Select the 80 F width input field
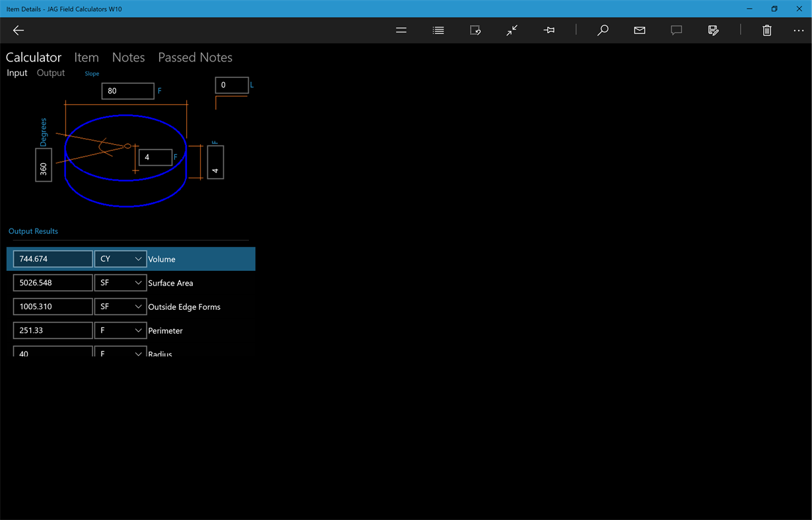 pyautogui.click(x=127, y=91)
